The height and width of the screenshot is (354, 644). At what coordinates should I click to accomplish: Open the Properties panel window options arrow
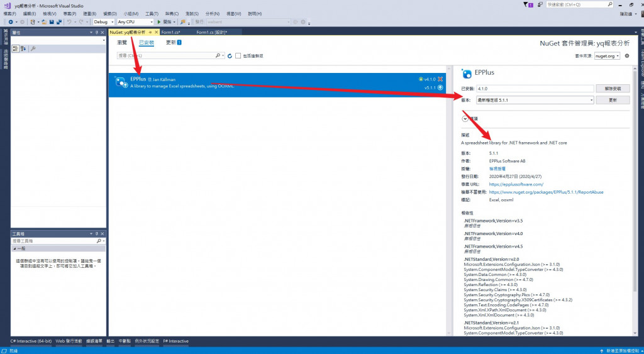pyautogui.click(x=91, y=33)
